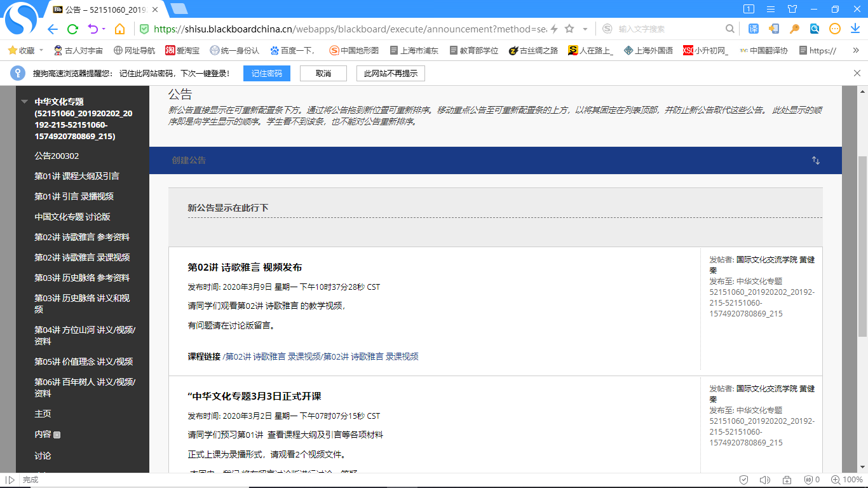868x488 pixels.
Task: Open the downloads arrow icon in the toolbar
Action: [855, 29]
